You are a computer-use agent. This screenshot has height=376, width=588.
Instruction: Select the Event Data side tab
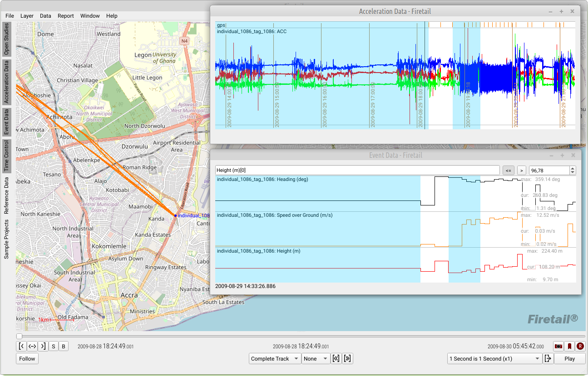click(x=6, y=122)
